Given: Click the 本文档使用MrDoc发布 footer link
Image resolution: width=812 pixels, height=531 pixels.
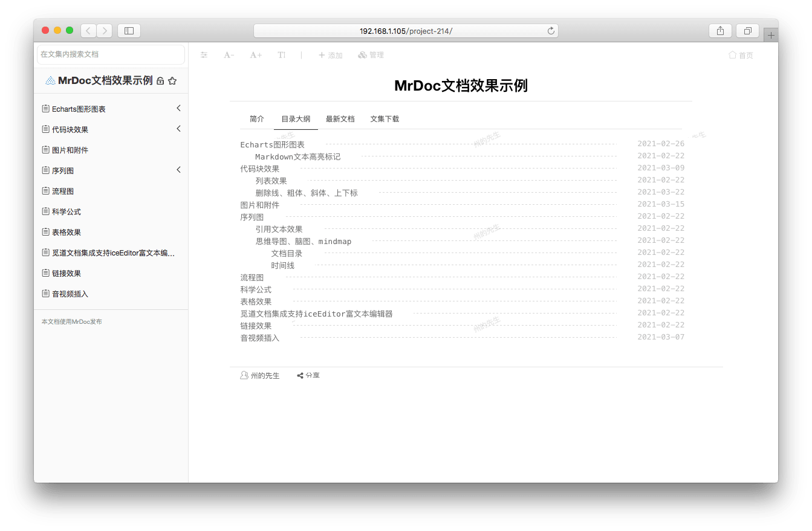Looking at the screenshot, I should [71, 322].
